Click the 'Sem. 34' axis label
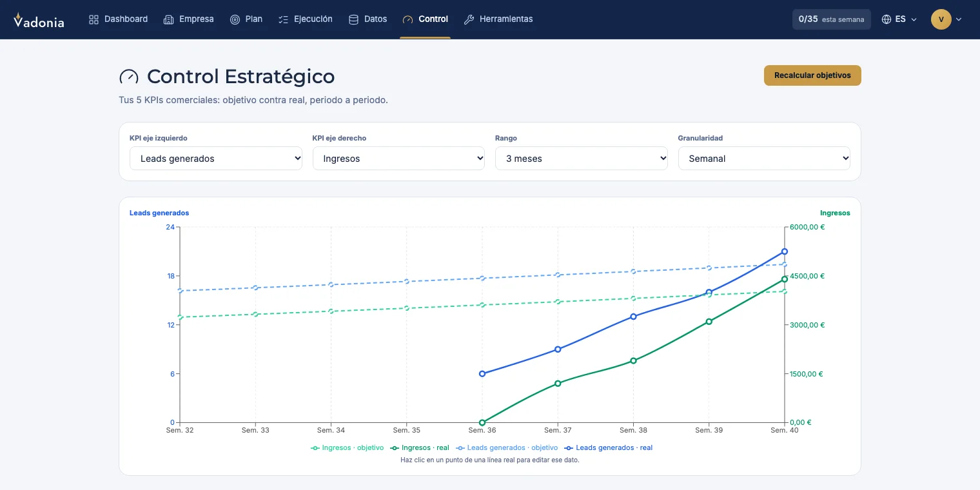The width and height of the screenshot is (980, 490). [331, 430]
